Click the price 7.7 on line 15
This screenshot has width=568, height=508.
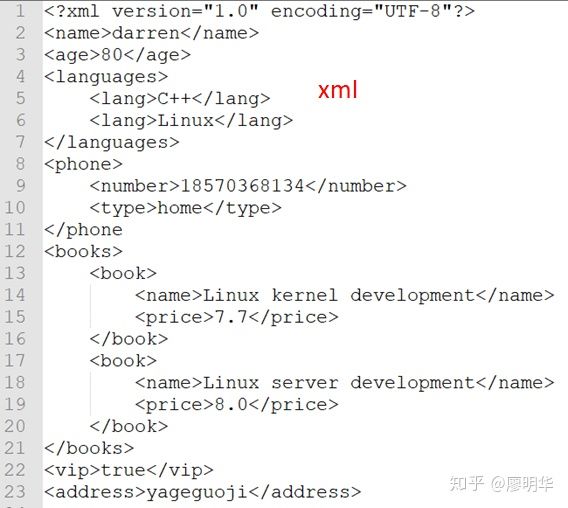[231, 317]
